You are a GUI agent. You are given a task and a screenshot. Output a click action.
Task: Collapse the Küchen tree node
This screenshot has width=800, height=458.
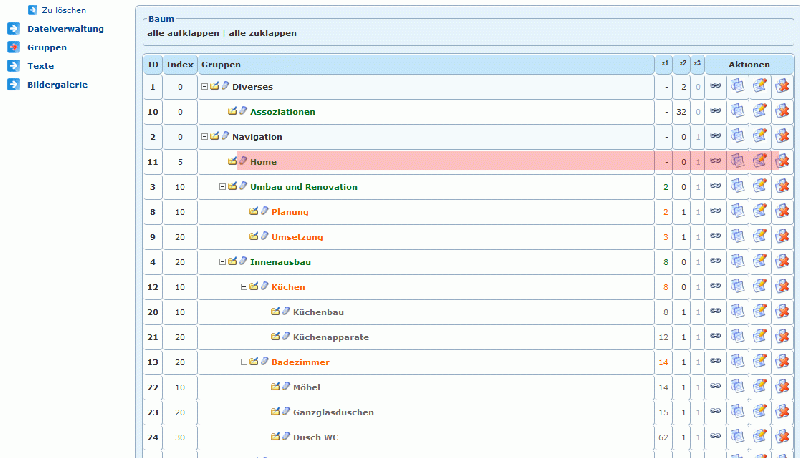point(244,287)
